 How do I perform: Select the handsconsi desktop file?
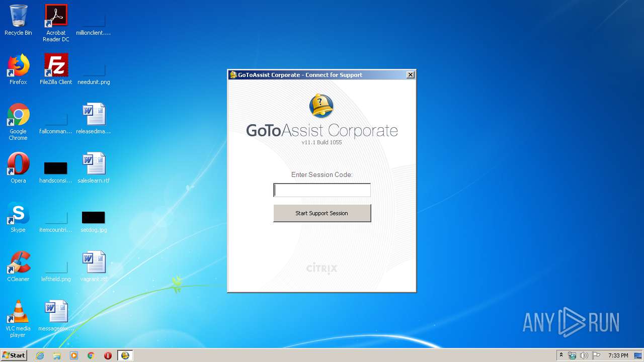click(56, 171)
